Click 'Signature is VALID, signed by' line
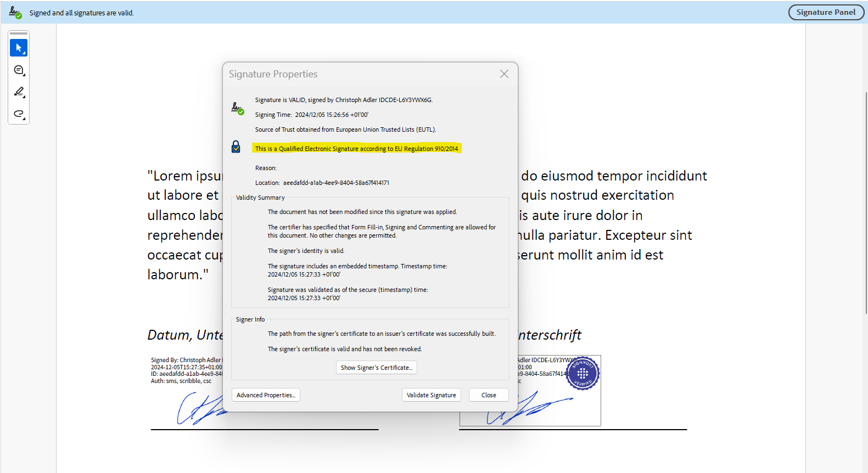This screenshot has width=868, height=473. coord(344,100)
